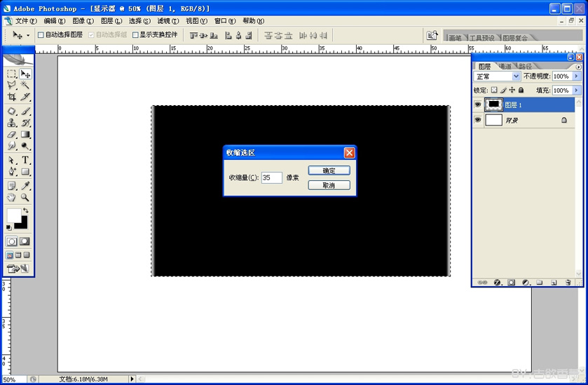Switch to Quick Mask mode
Screen dimensions: 588x385
coord(25,241)
